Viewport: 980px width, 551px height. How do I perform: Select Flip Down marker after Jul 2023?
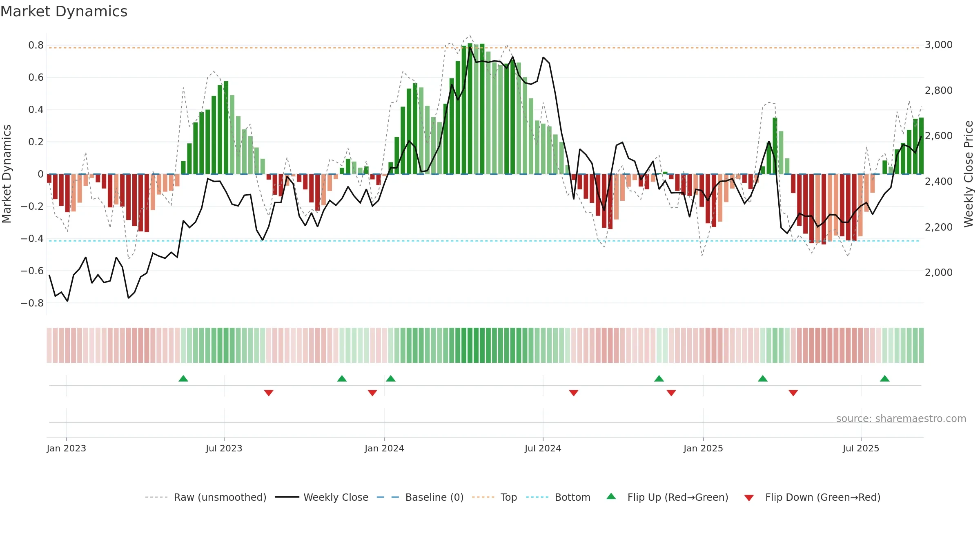(269, 393)
